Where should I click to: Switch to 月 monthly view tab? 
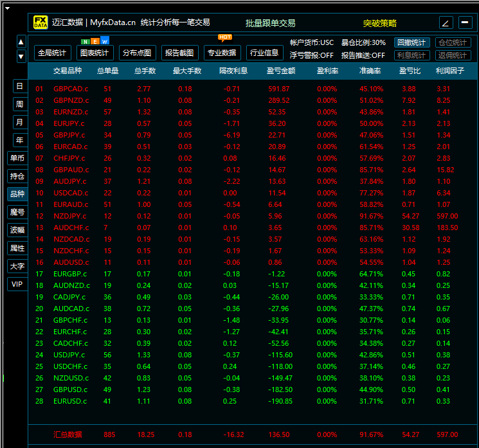19,122
